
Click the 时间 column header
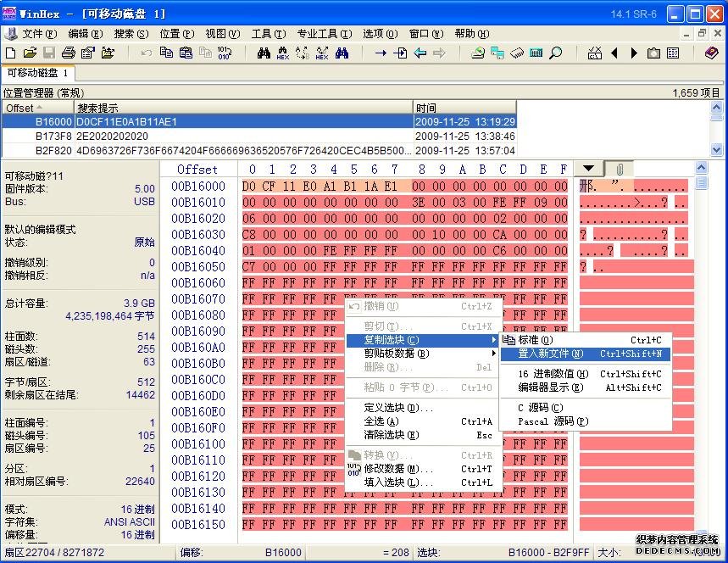(464, 108)
